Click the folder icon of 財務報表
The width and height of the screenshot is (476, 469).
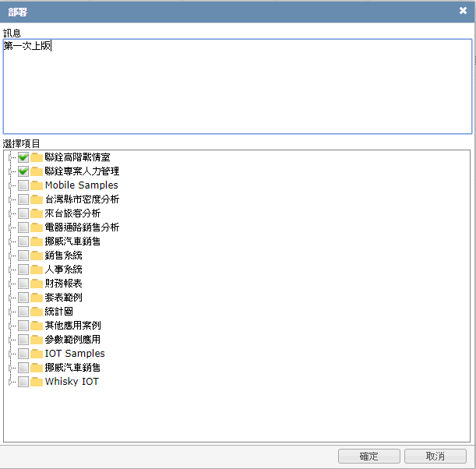[x=37, y=284]
